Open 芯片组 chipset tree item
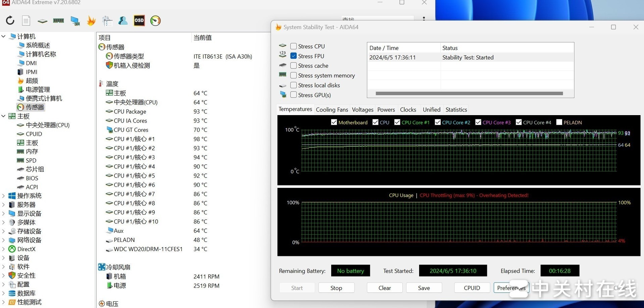 [x=35, y=169]
